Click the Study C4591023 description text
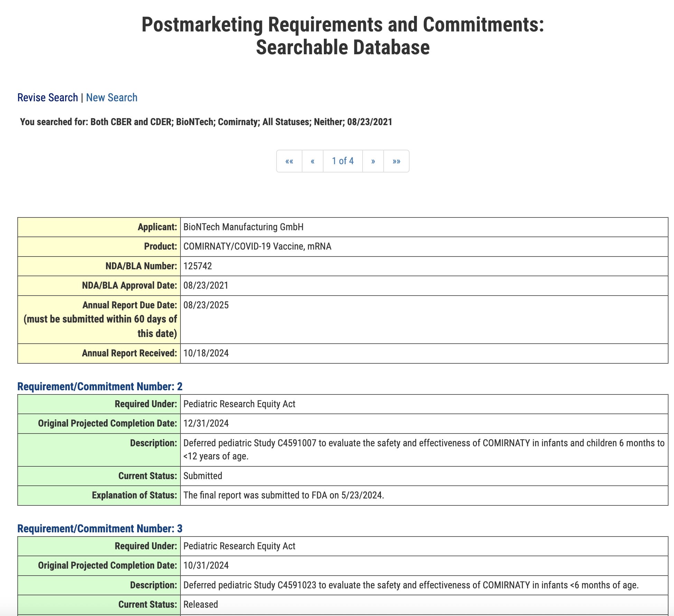674x616 pixels. tap(411, 585)
